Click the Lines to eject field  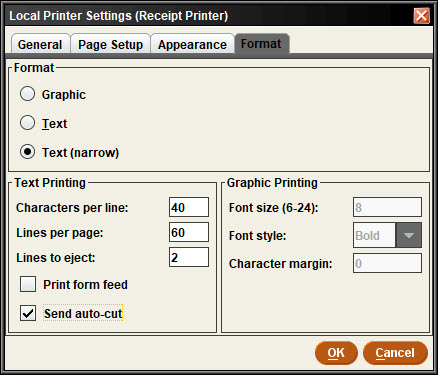189,257
